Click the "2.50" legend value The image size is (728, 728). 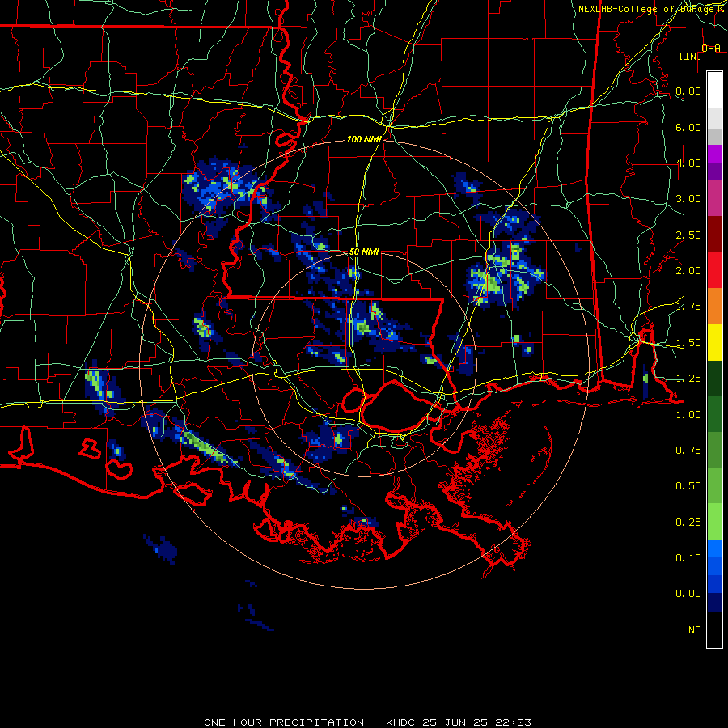click(x=688, y=235)
